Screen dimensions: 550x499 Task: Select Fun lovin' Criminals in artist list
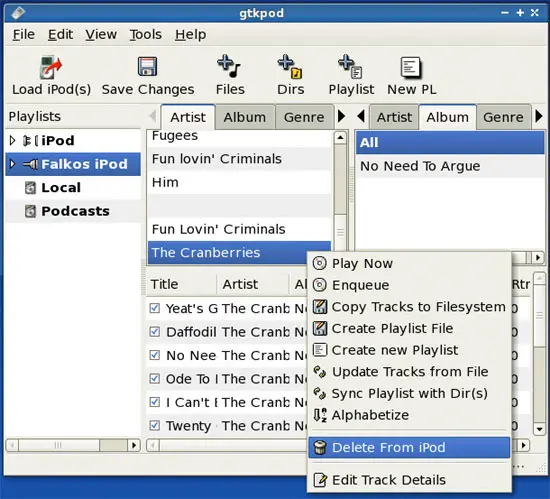point(217,159)
